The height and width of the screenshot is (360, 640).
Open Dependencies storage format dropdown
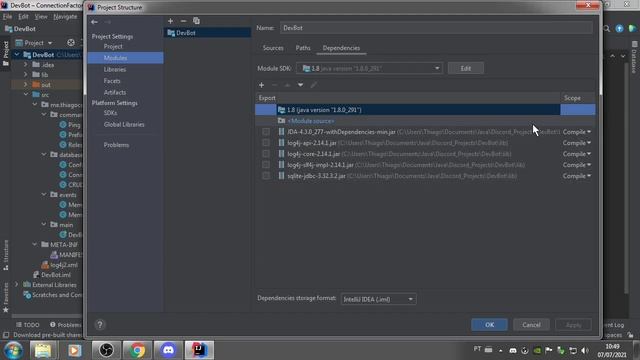pyautogui.click(x=378, y=299)
